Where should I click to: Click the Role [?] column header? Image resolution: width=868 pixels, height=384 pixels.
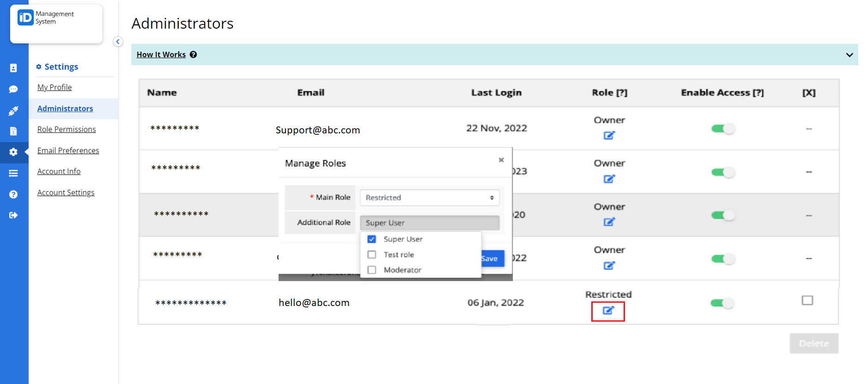tap(610, 93)
